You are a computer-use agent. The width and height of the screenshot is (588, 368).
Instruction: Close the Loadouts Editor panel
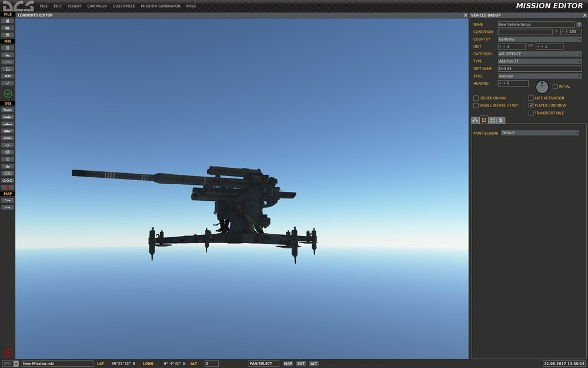pos(465,15)
